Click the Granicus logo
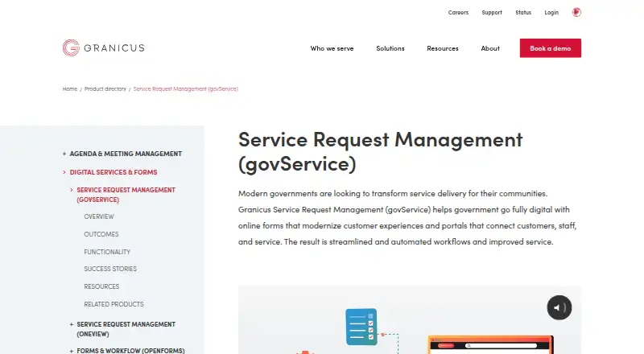This screenshot has height=354, width=644. pyautogui.click(x=104, y=48)
